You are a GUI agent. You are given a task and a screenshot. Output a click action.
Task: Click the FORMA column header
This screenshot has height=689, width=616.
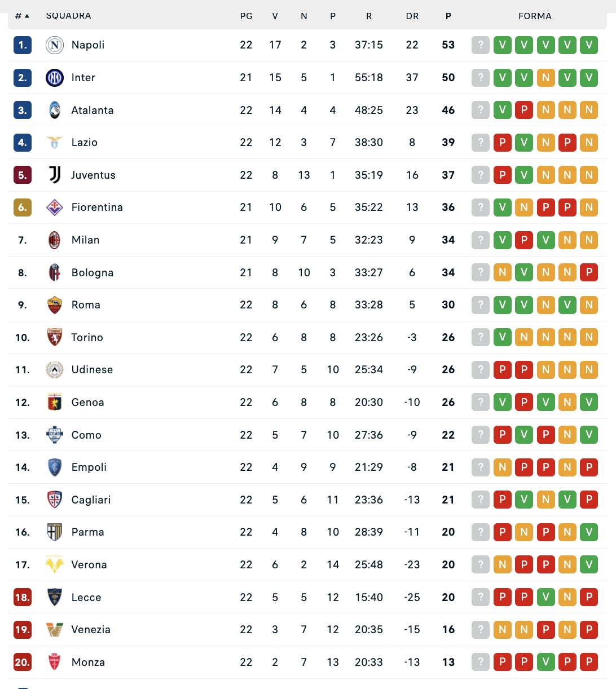535,16
